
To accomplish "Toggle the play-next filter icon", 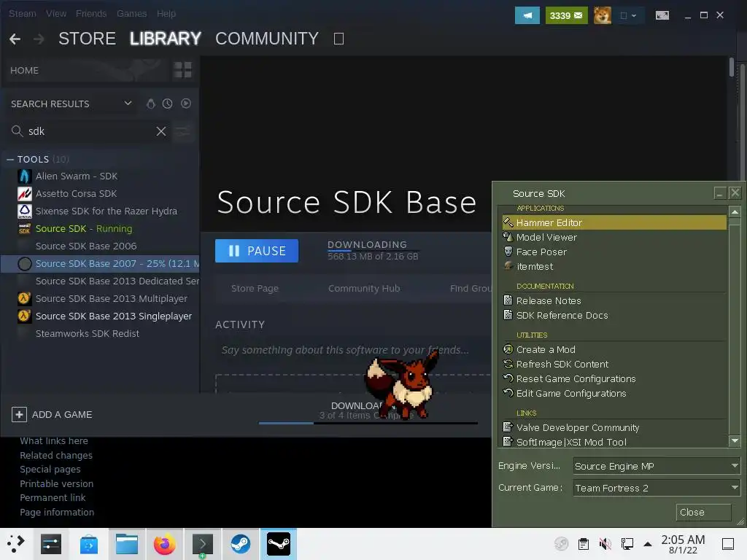I will coord(186,104).
